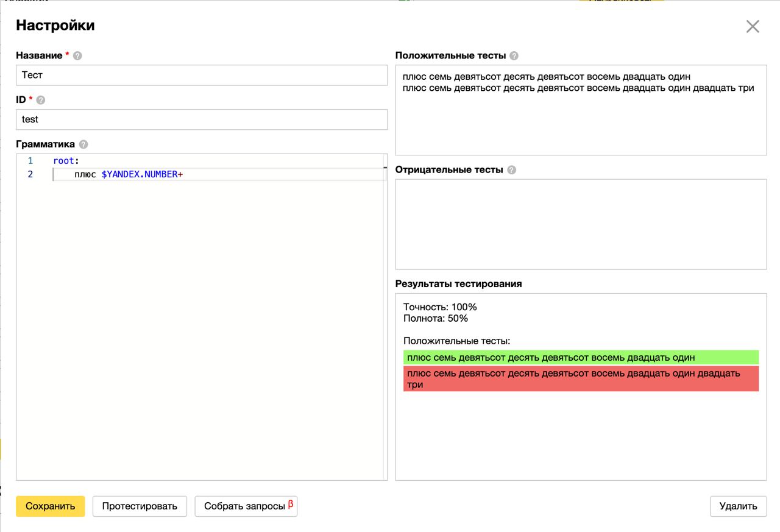780x532 pixels.
Task: Click the Собрать запросы beta button
Action: pyautogui.click(x=246, y=506)
